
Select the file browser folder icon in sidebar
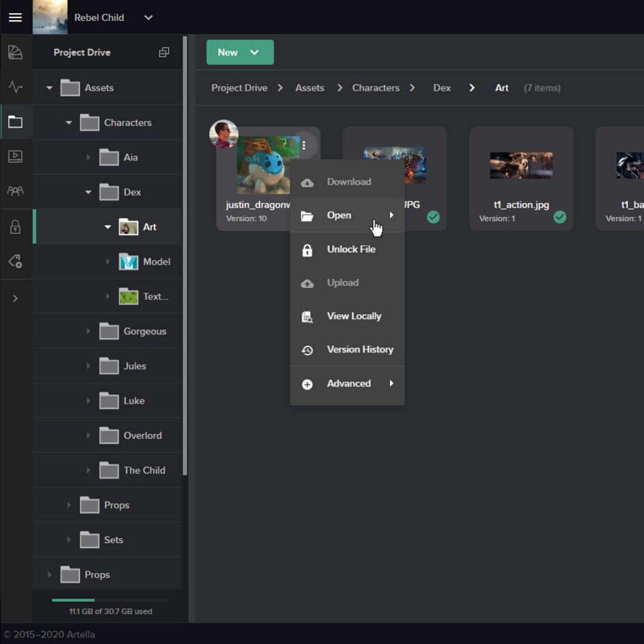click(x=16, y=122)
